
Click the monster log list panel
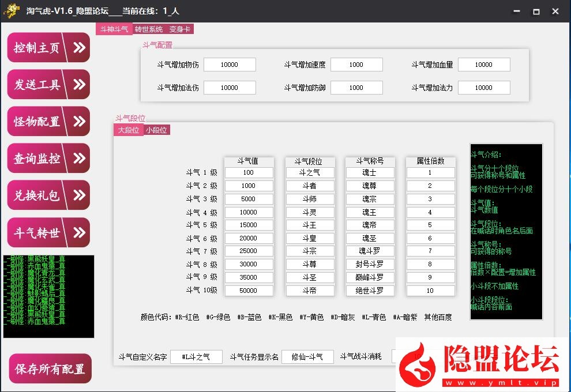pyautogui.click(x=48, y=296)
